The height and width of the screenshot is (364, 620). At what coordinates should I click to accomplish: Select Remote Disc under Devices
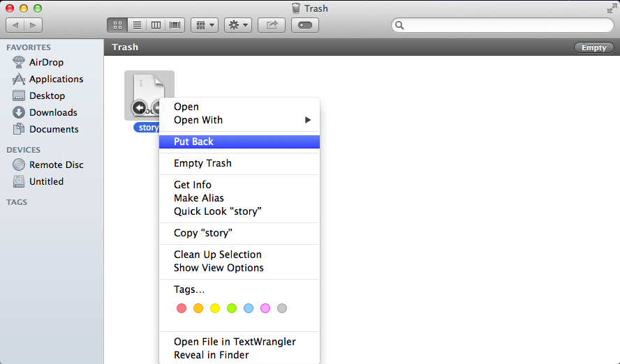click(56, 165)
